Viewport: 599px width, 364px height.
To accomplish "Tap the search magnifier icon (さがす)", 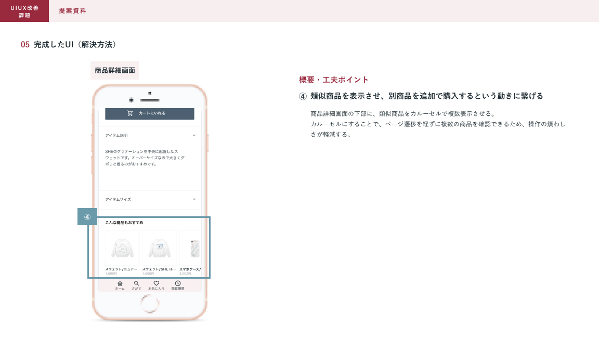I will [x=136, y=283].
